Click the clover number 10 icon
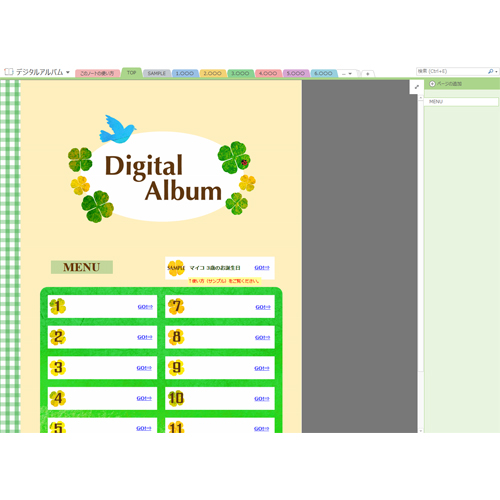The height and width of the screenshot is (500, 500). (176, 398)
